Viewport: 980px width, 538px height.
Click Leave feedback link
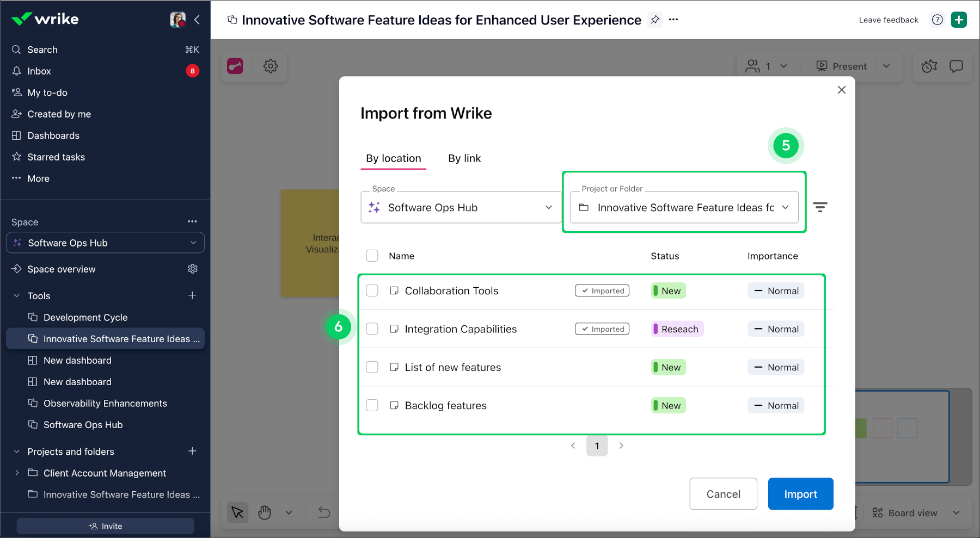[x=889, y=20]
